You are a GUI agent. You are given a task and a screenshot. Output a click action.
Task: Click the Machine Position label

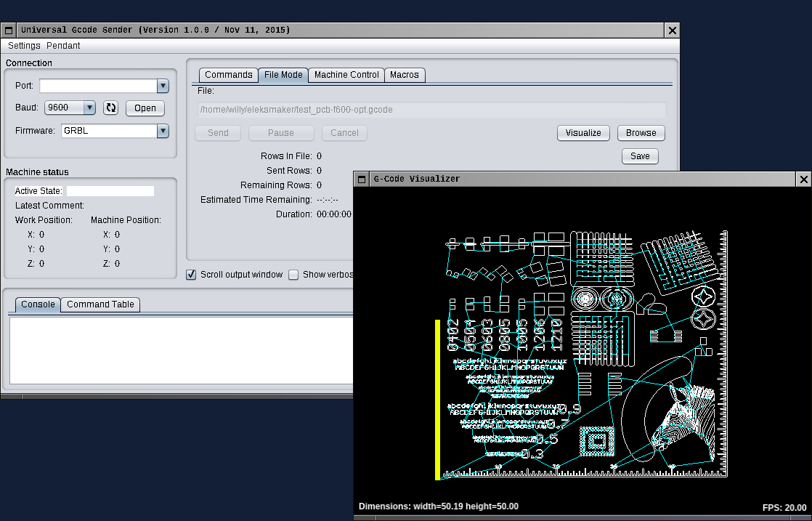coord(126,220)
